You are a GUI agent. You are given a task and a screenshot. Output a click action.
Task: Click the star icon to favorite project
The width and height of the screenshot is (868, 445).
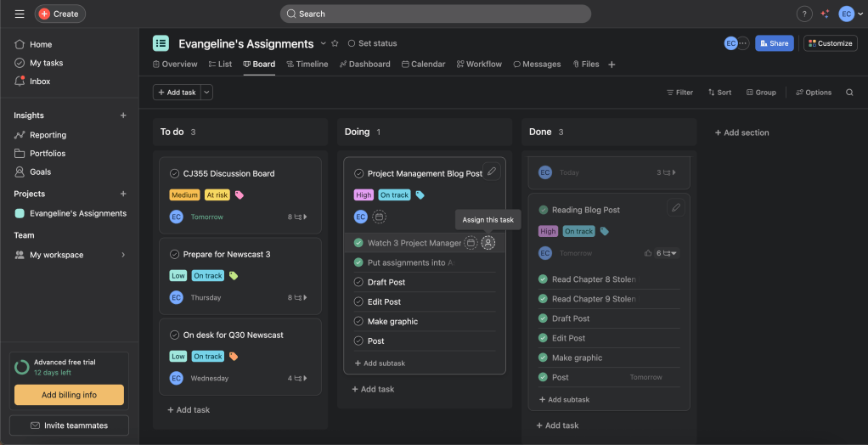click(335, 43)
